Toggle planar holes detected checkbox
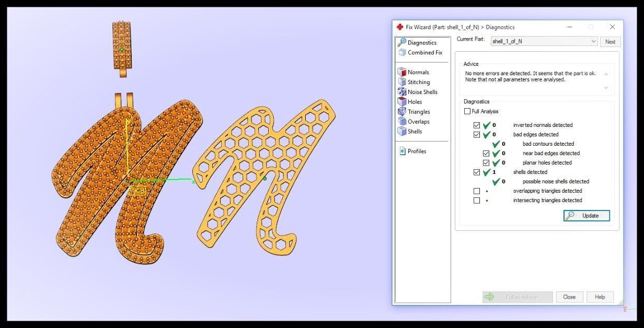This screenshot has width=644, height=328. click(x=486, y=163)
